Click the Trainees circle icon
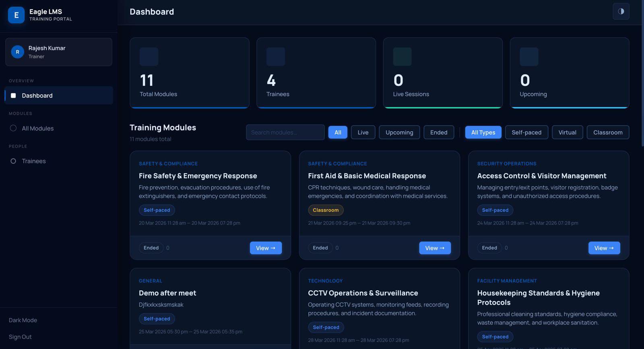 tap(13, 161)
